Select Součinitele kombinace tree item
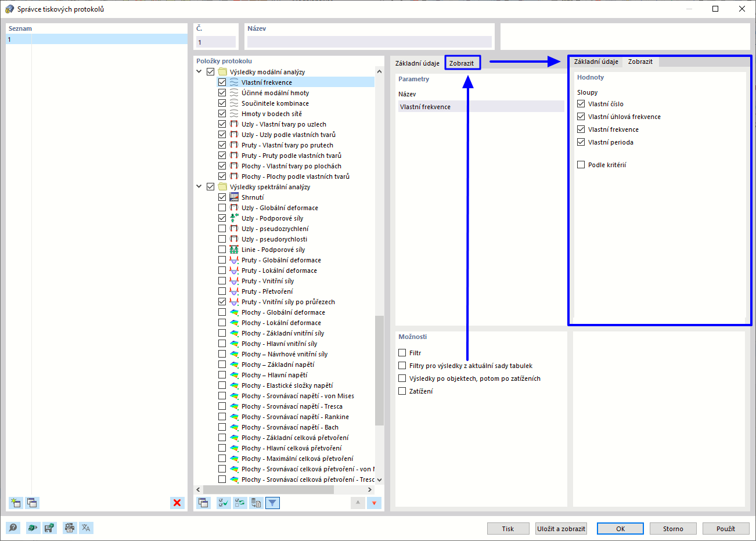The image size is (756, 541). (x=275, y=103)
